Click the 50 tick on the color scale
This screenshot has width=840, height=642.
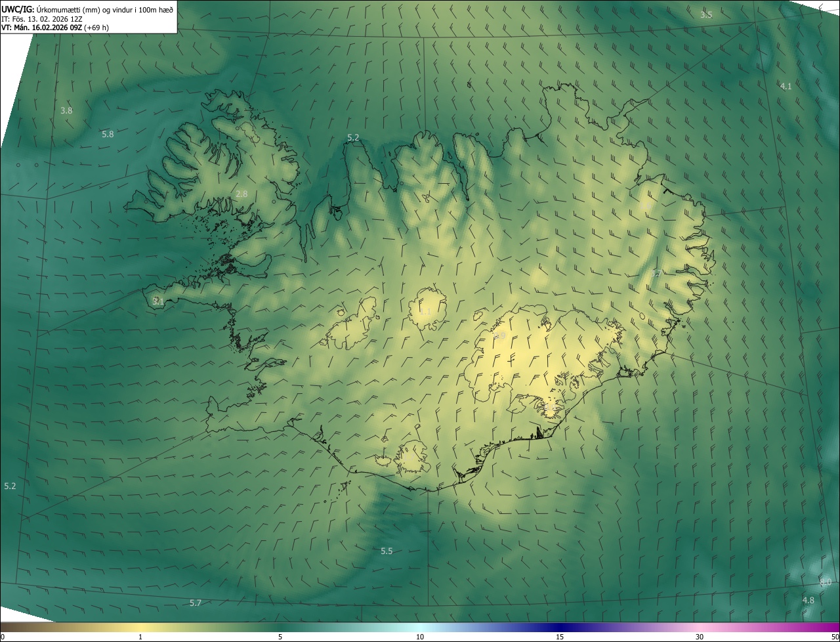(835, 637)
